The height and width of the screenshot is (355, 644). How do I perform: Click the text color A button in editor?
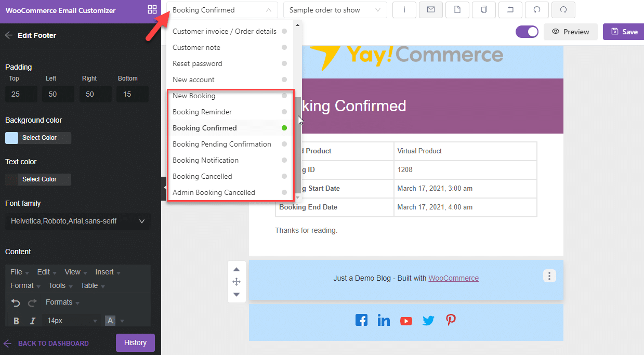(x=110, y=321)
